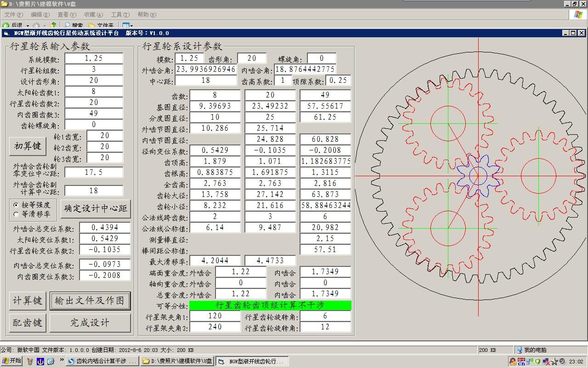Click the 完成设计 button
The width and height of the screenshot is (588, 368).
coord(90,323)
